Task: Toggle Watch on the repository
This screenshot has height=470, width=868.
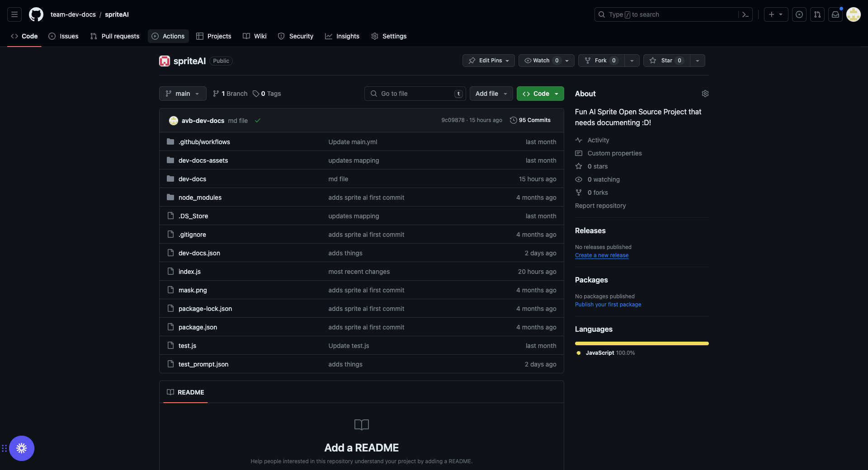Action: pyautogui.click(x=541, y=61)
